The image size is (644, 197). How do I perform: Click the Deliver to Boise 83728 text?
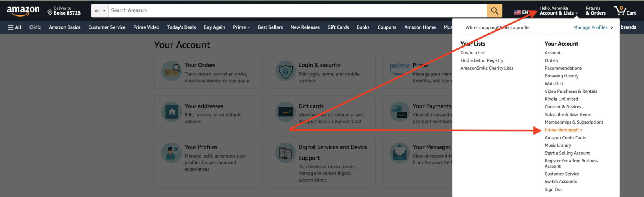tap(67, 11)
